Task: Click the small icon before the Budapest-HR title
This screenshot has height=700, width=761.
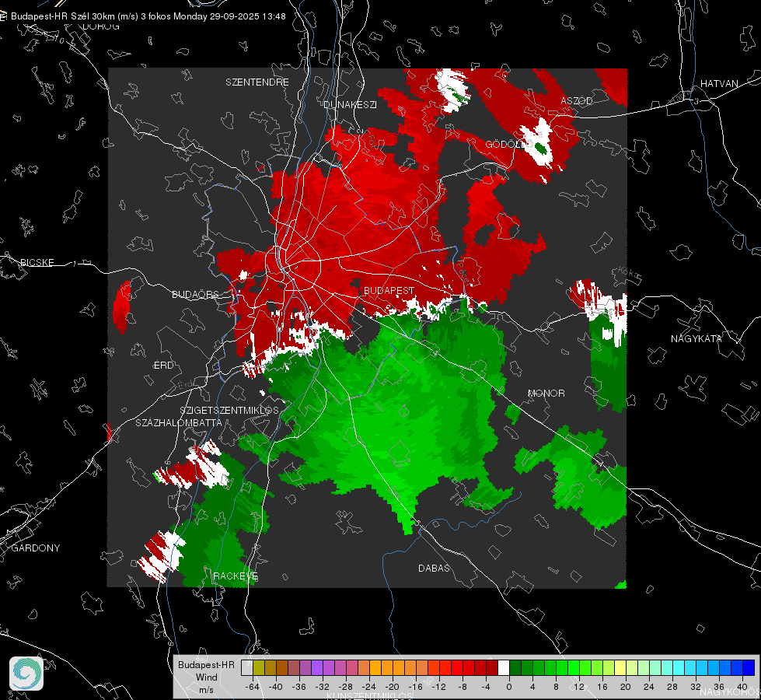Action: coord(3,16)
